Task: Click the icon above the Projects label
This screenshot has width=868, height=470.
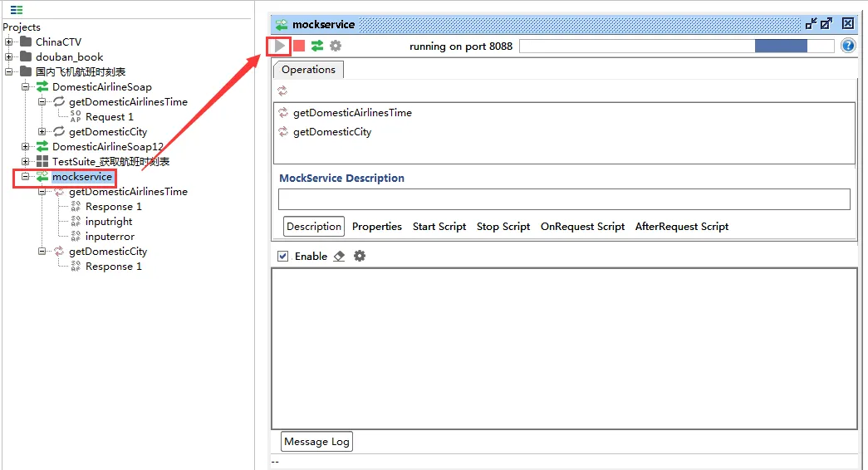Action: [17, 10]
